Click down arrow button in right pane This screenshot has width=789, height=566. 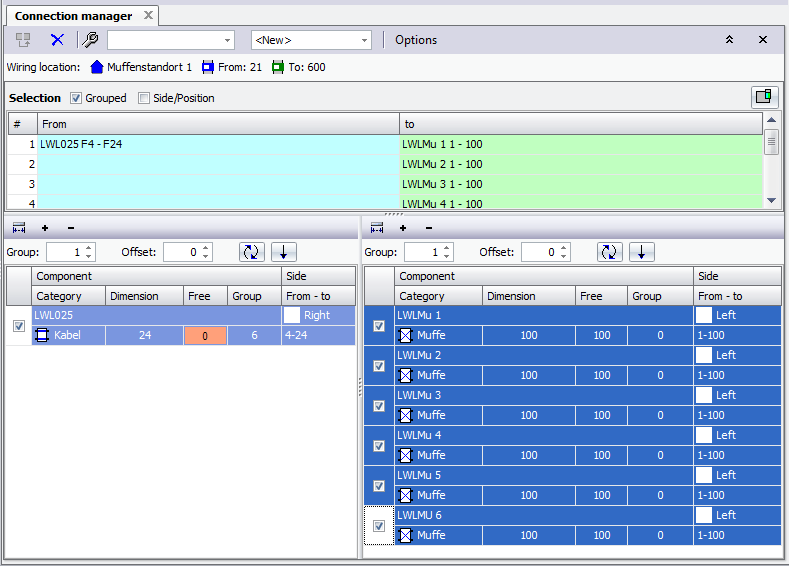(x=642, y=252)
